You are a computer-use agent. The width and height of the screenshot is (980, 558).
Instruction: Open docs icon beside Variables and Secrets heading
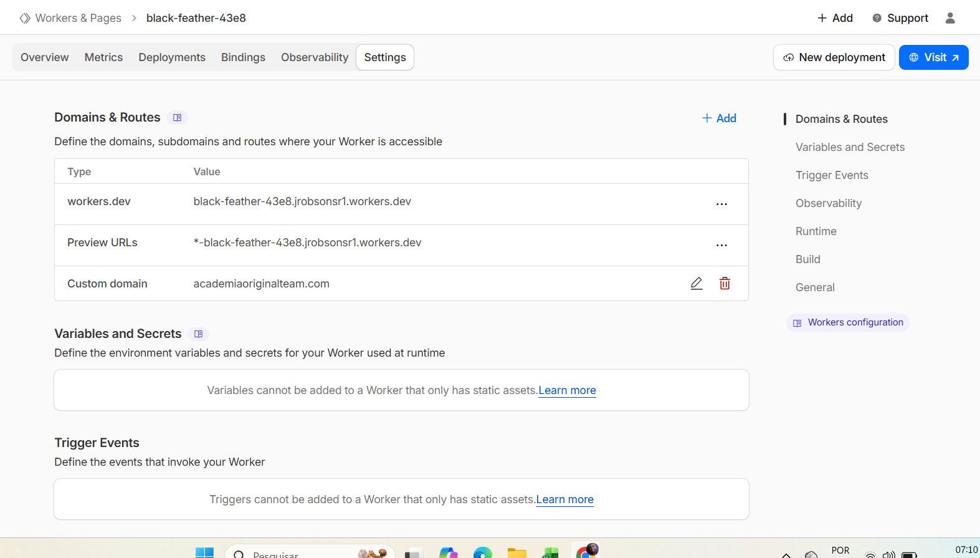tap(199, 334)
